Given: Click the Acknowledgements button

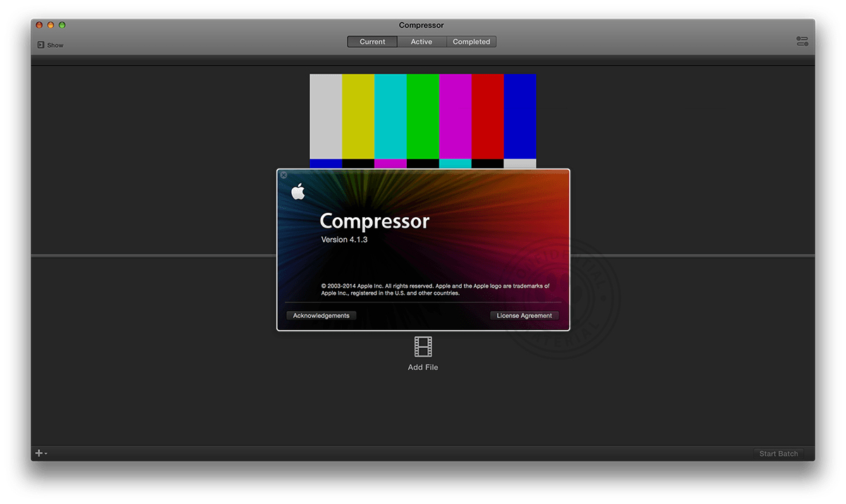Looking at the screenshot, I should click(x=321, y=316).
